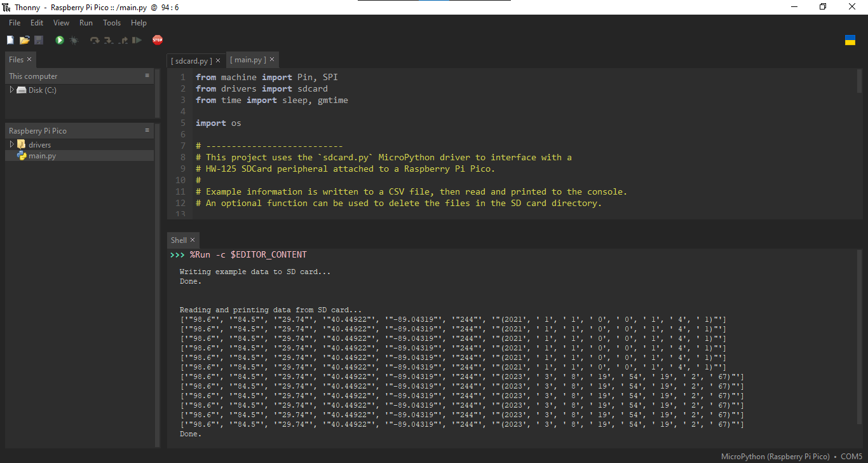
Task: Click the Disk (C:) drive icon
Action: (21, 90)
